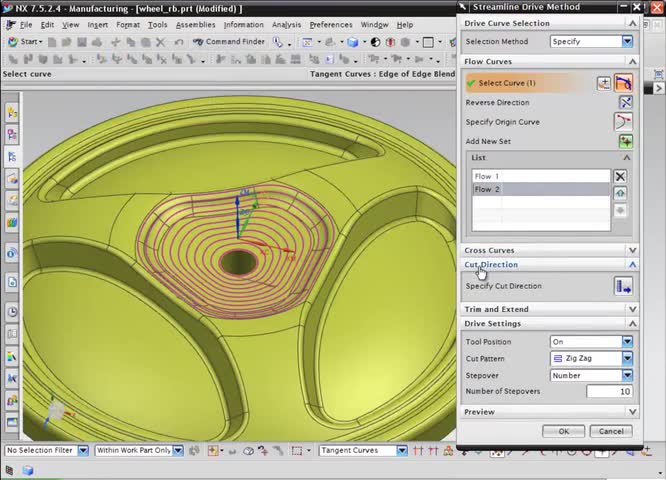Click the Select Curve icon in Flow Curves
Image resolution: width=666 pixels, height=480 pixels.
(623, 83)
